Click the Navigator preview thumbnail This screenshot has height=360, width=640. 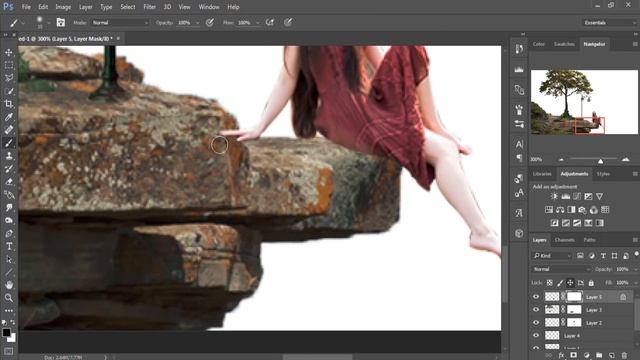(584, 102)
